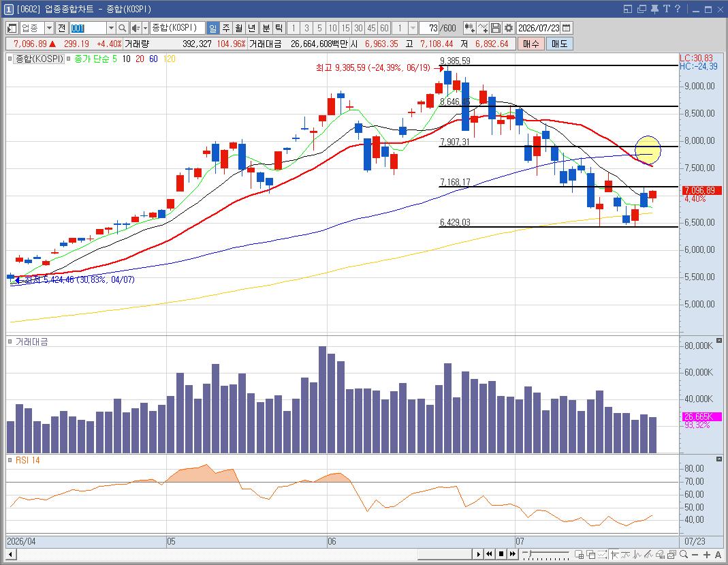Click the speaker sound icon in toolbar
This screenshot has width=728, height=565.
click(135, 28)
